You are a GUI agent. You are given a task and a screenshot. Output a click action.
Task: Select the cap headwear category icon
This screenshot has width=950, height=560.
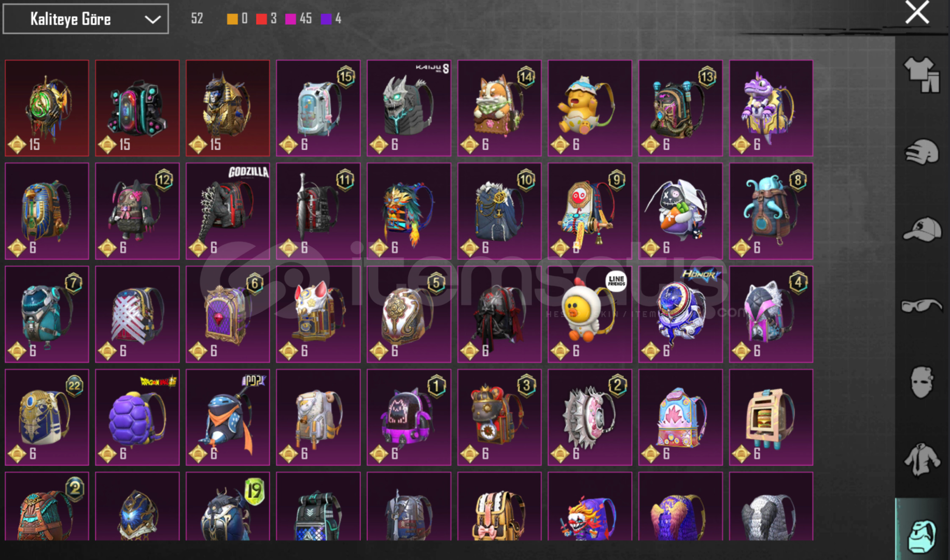pos(921,229)
